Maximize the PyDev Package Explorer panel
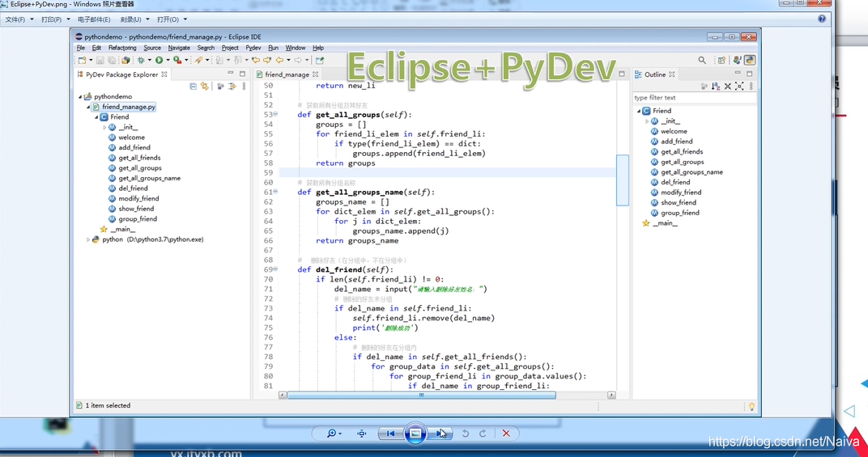The width and height of the screenshot is (868, 457). pos(242,74)
